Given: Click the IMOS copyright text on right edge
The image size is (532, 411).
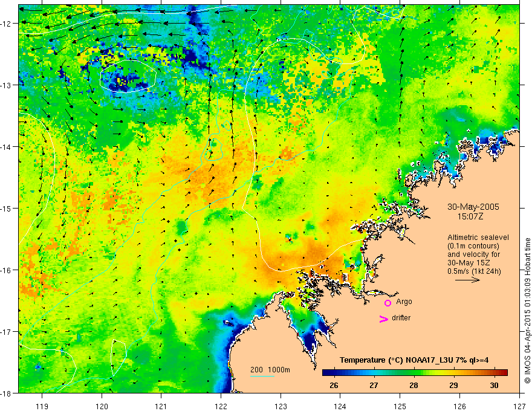Looking at the screenshot, I should tap(527, 311).
